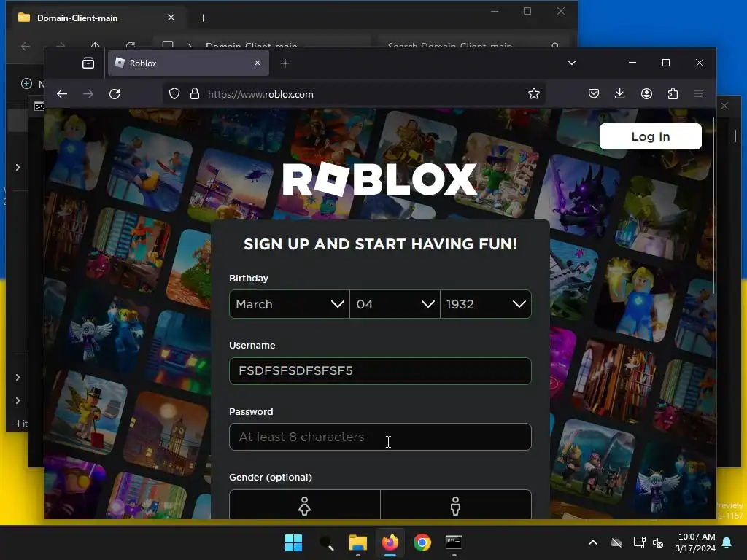The height and width of the screenshot is (560, 747).
Task: Add new tab in File Explorer
Action: pyautogui.click(x=203, y=18)
